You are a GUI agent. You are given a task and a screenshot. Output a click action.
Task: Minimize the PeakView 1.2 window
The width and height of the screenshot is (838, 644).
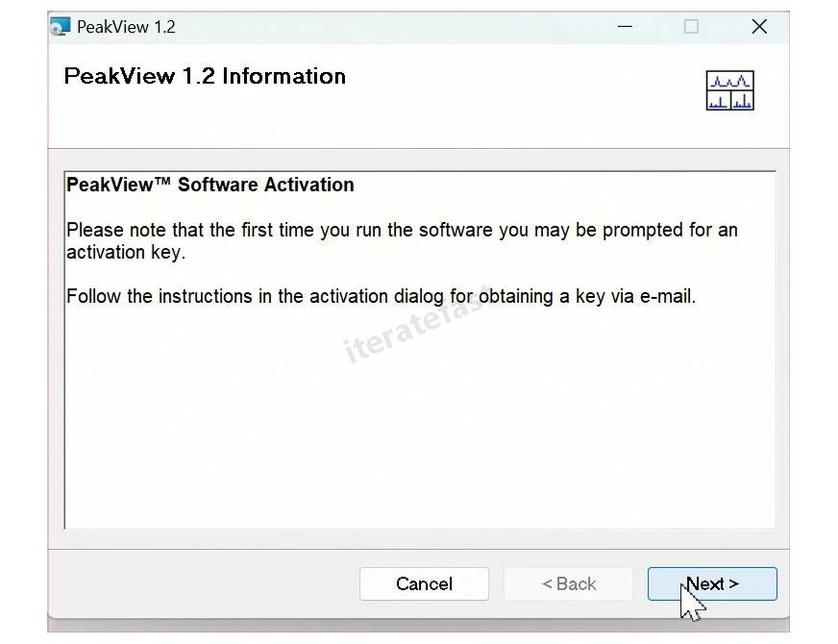coord(625,26)
